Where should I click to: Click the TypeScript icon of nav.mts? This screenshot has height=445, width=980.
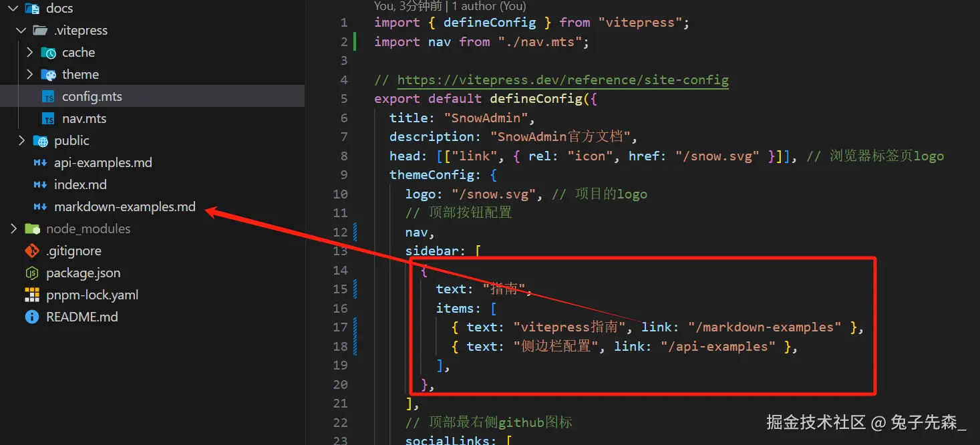[48, 119]
